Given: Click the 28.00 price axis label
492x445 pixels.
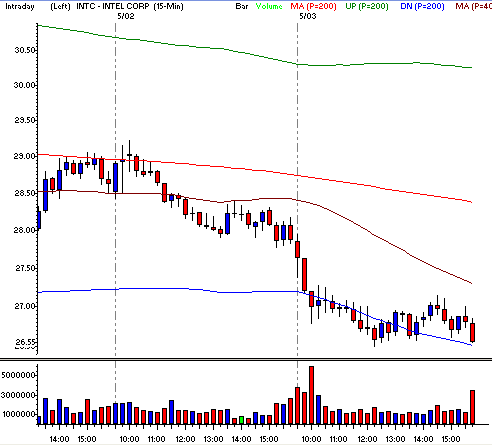Looking at the screenshot, I should 25,230.
